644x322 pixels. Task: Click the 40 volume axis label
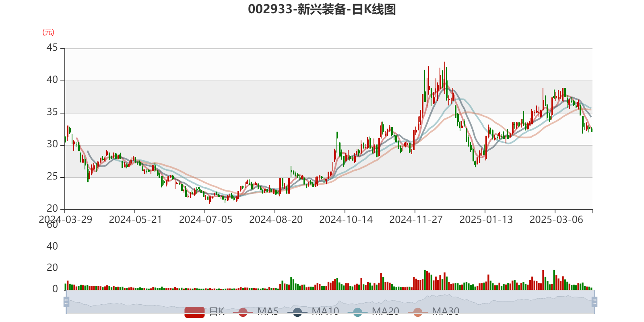(52, 246)
